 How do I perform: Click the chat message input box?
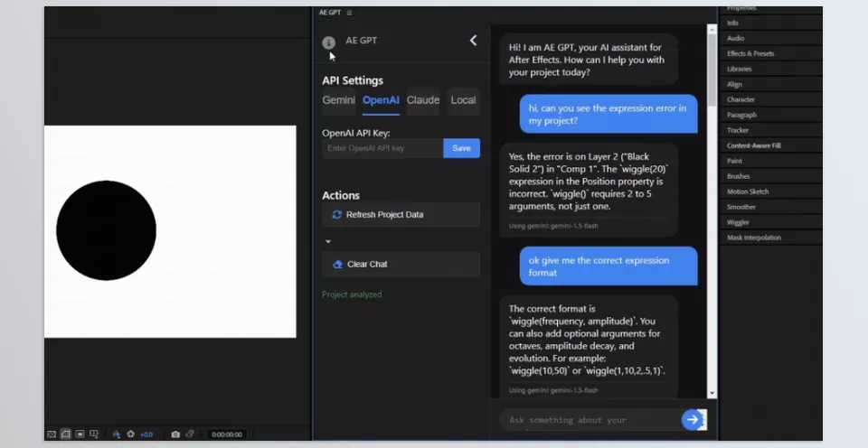click(590, 420)
